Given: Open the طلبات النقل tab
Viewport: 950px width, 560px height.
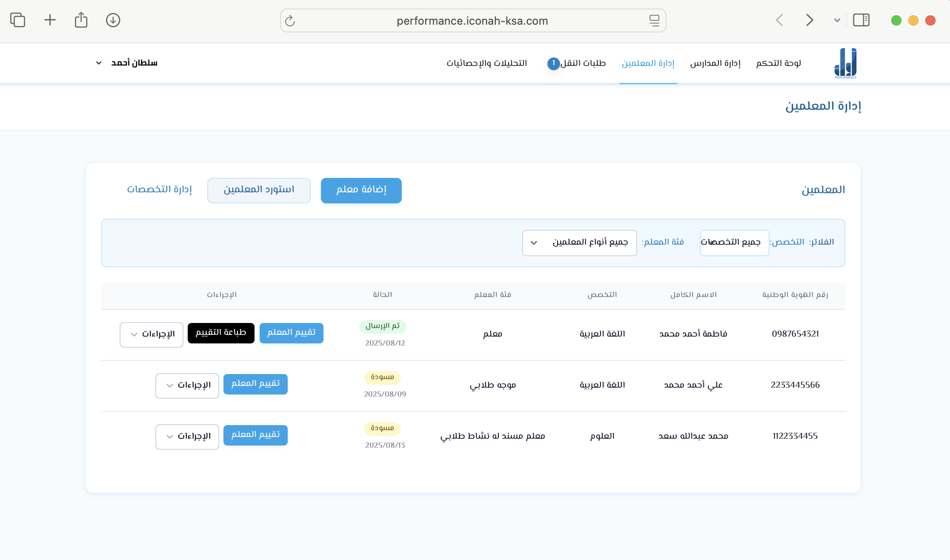Looking at the screenshot, I should 582,63.
